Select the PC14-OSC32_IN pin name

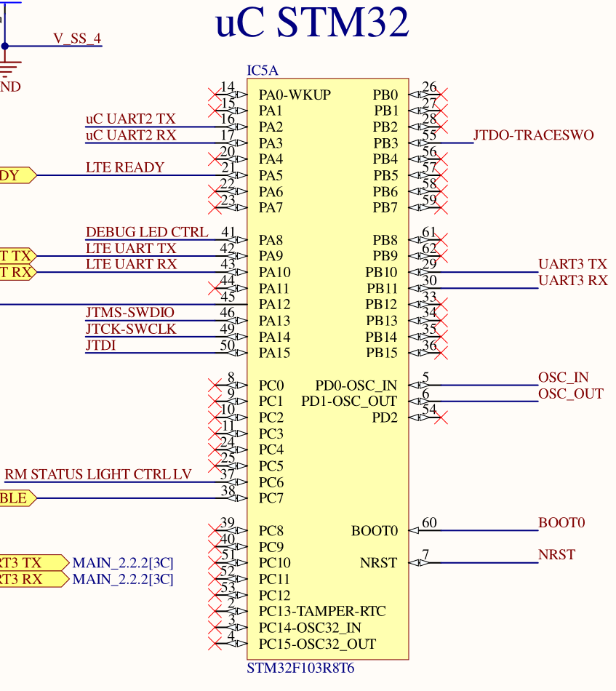coord(310,628)
